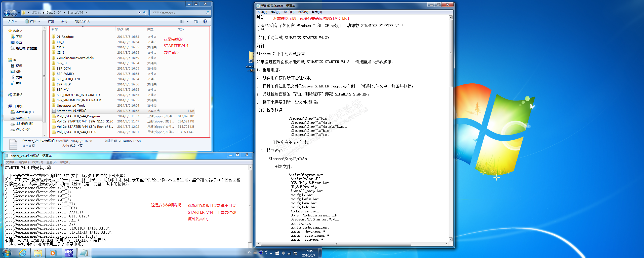Viewport: 644px width, 258px height.
Task: Expand the 打开 button dropdown arrow
Action: 39,21
